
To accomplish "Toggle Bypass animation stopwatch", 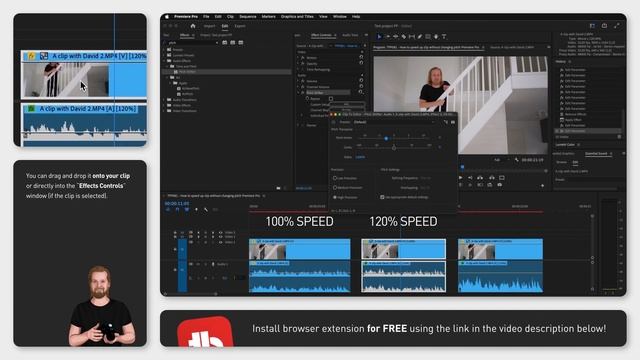I will coord(307,98).
